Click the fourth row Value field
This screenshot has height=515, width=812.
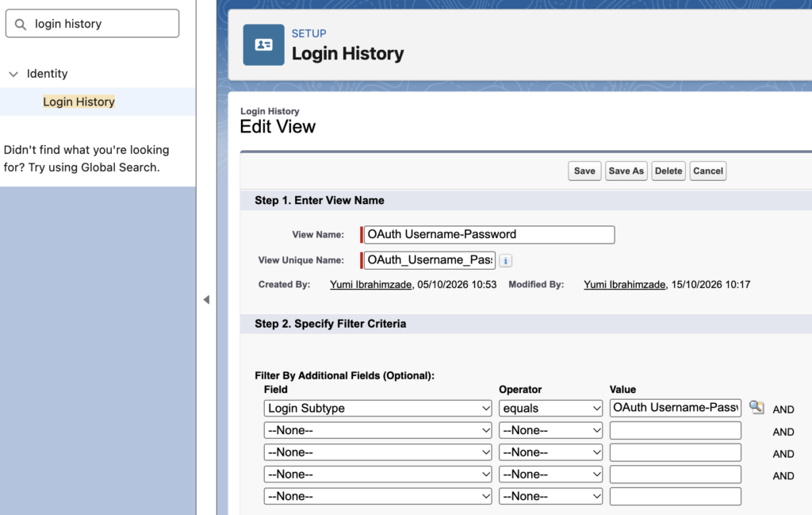tap(676, 475)
